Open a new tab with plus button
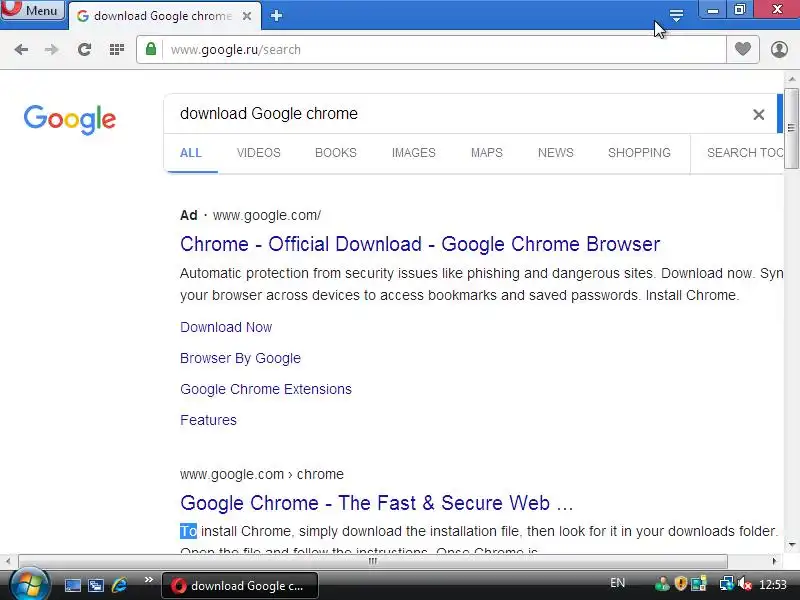This screenshot has height=600, width=800. pyautogui.click(x=277, y=16)
